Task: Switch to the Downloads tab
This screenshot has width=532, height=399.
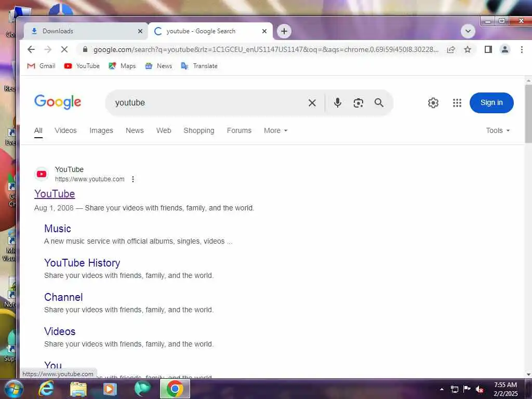Action: tap(86, 31)
